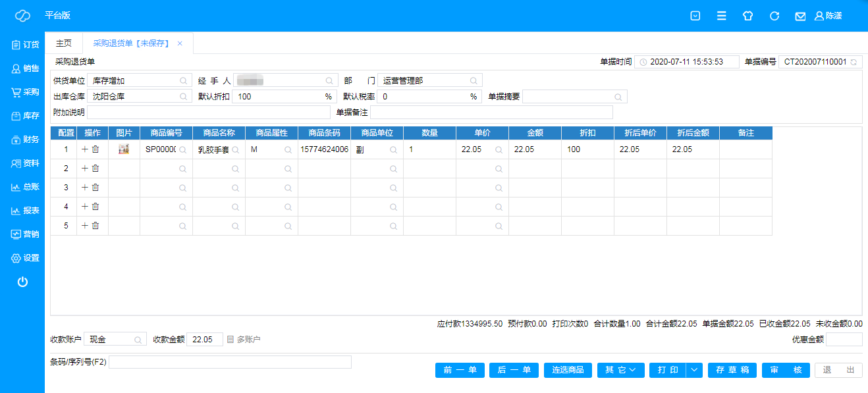Click the 条码/序列号 barcode input field
The width and height of the screenshot is (868, 393).
coord(230,362)
